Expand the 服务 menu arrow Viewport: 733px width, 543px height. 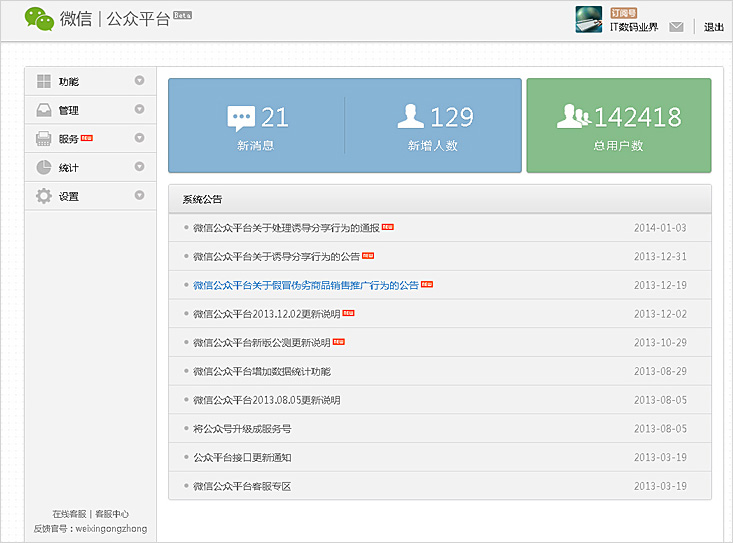coord(139,138)
